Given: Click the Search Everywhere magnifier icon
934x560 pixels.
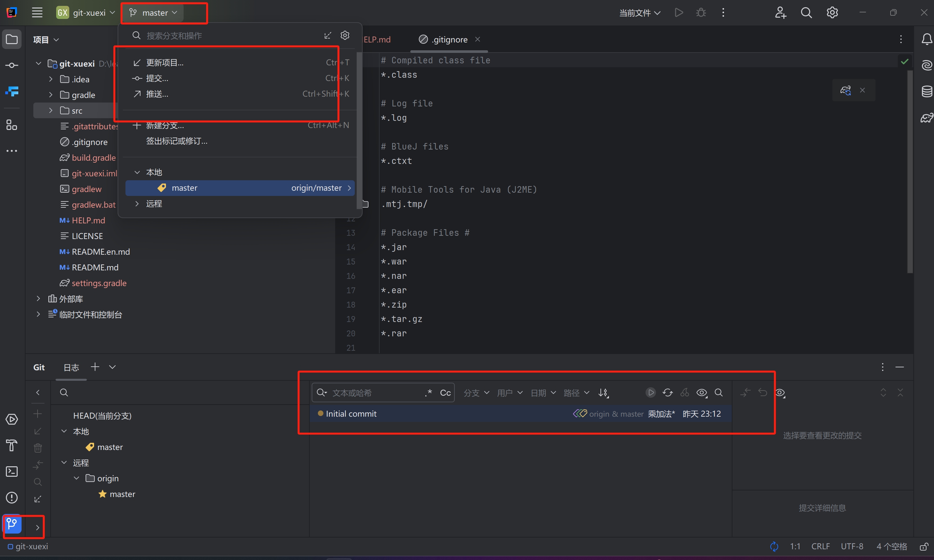Looking at the screenshot, I should (x=806, y=12).
